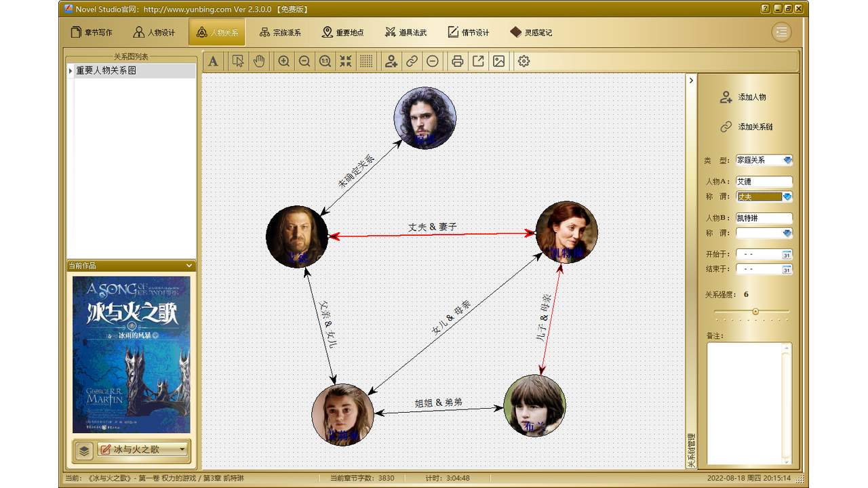The height and width of the screenshot is (488, 868).
Task: Collapse the 当前作品 panel
Action: point(189,265)
